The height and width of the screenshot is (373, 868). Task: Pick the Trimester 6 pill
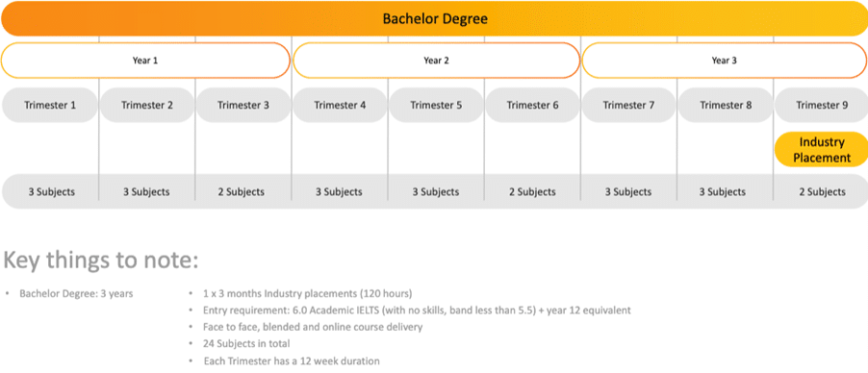[532, 105]
